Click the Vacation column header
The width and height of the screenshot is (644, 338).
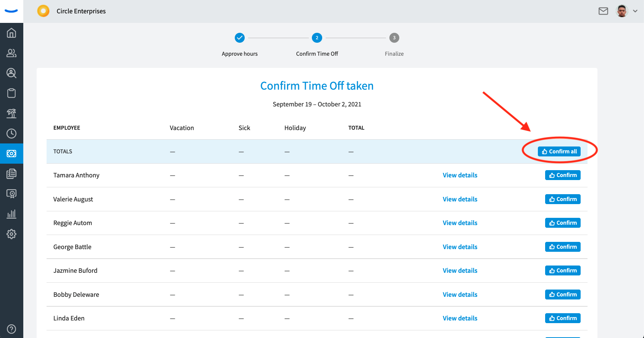182,128
